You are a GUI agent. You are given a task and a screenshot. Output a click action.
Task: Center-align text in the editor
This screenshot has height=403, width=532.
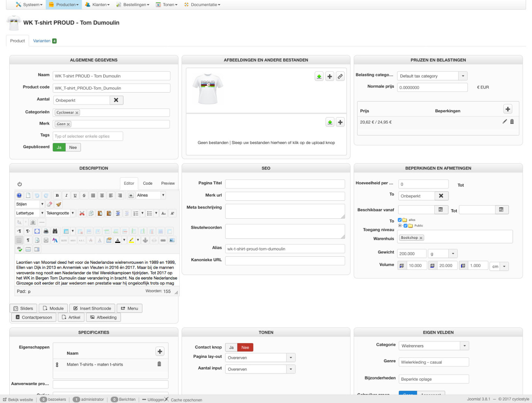coord(102,195)
